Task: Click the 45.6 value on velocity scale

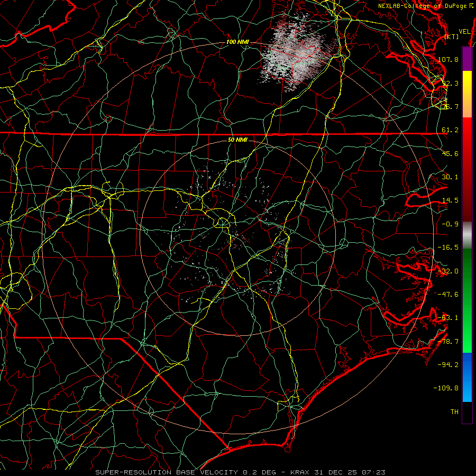Action: 450,153
